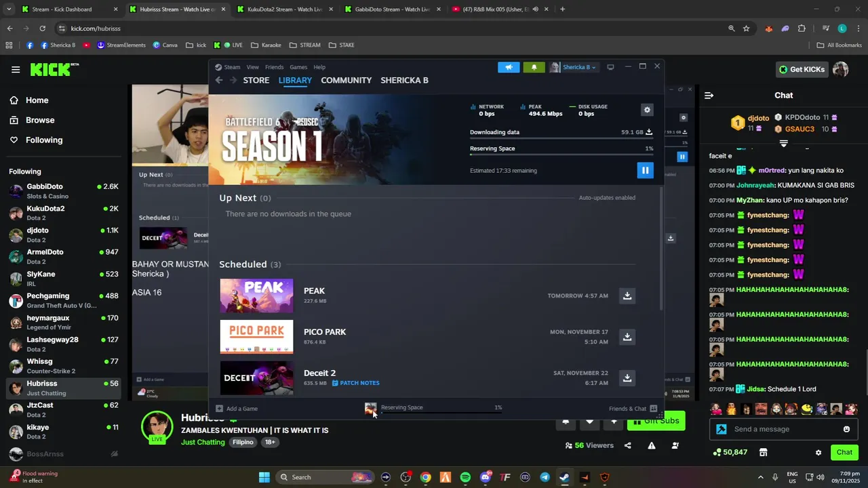Open Whissg channel in Following list
868x488 pixels.
click(x=64, y=366)
